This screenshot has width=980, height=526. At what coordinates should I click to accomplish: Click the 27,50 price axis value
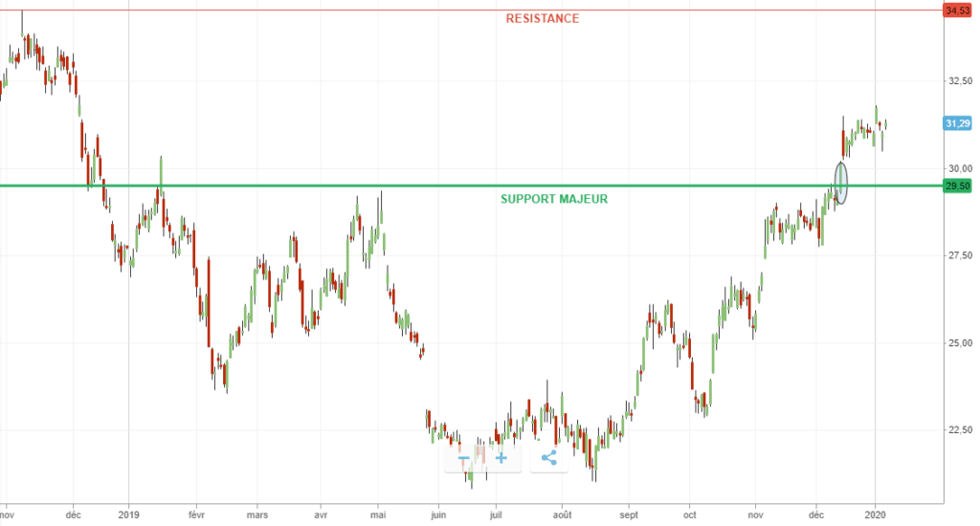[x=960, y=255]
